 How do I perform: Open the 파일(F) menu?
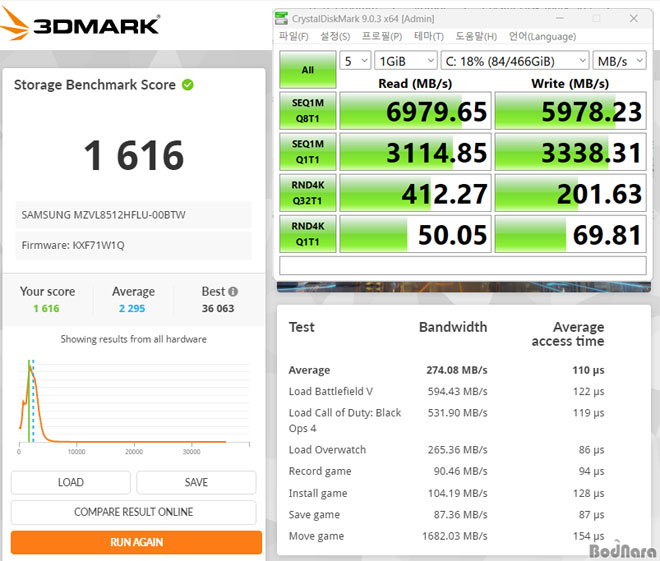[x=293, y=37]
